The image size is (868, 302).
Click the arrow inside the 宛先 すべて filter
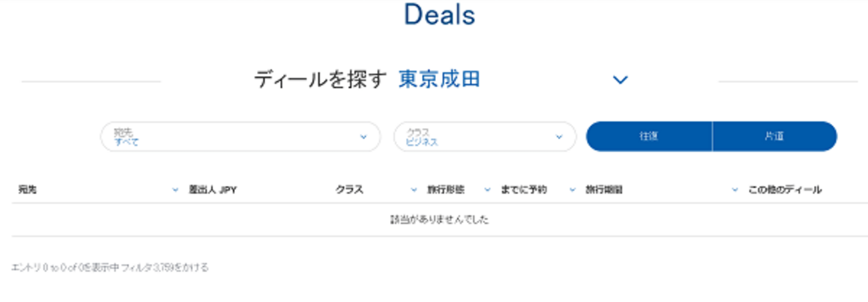363,137
